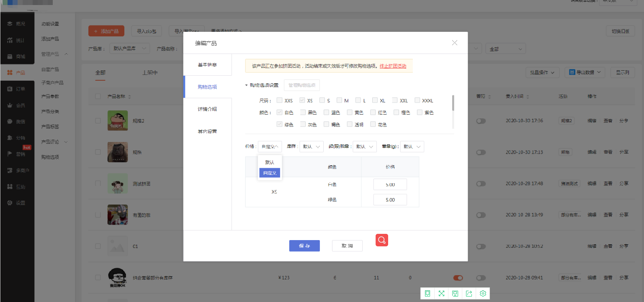Open the 批量操作 dropdown
The width and height of the screenshot is (644, 302).
543,72
